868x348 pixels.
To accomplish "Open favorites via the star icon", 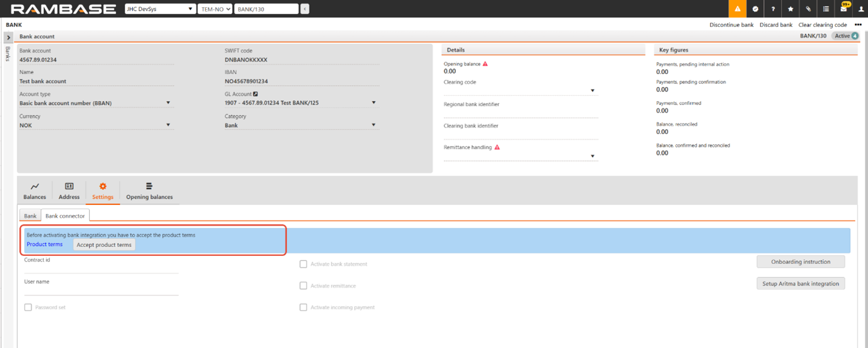I will pos(790,9).
